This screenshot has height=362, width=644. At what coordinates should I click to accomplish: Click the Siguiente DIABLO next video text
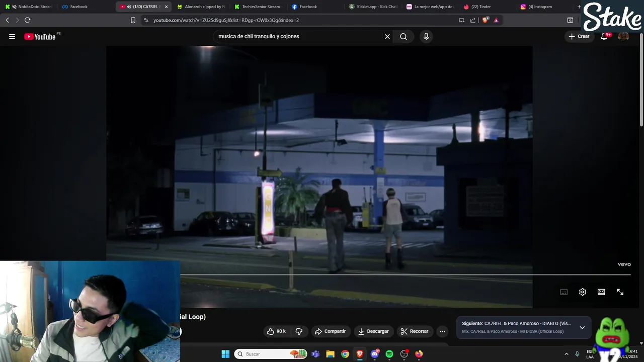pyautogui.click(x=516, y=324)
